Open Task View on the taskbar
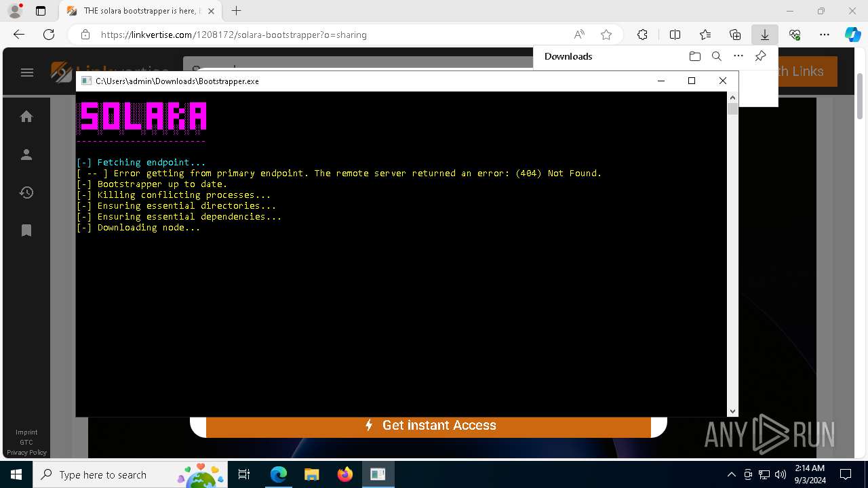 click(244, 474)
